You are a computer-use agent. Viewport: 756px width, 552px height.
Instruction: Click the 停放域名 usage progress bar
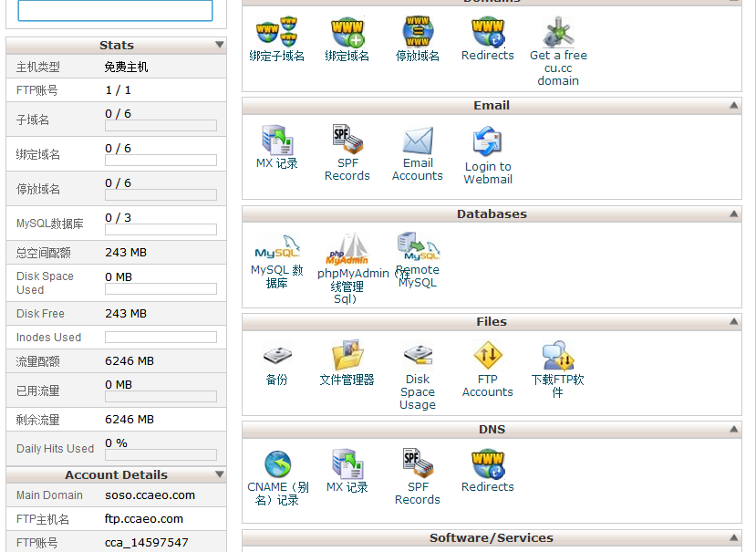coord(161,195)
